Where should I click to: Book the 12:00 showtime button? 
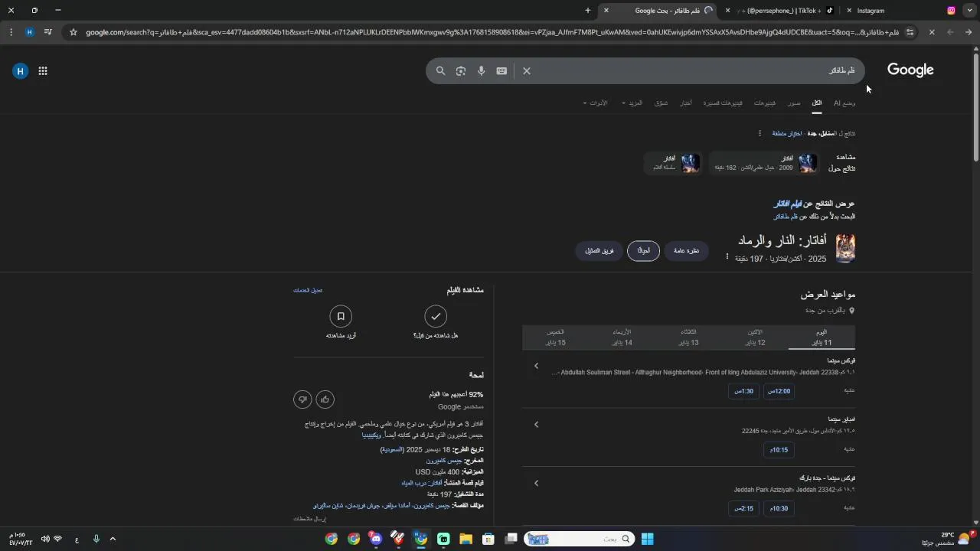tap(779, 391)
